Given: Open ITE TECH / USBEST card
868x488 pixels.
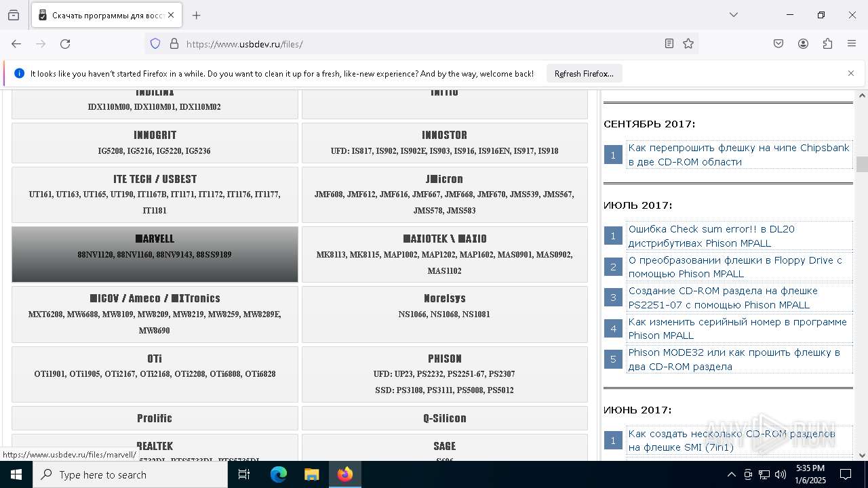Looking at the screenshot, I should (155, 195).
